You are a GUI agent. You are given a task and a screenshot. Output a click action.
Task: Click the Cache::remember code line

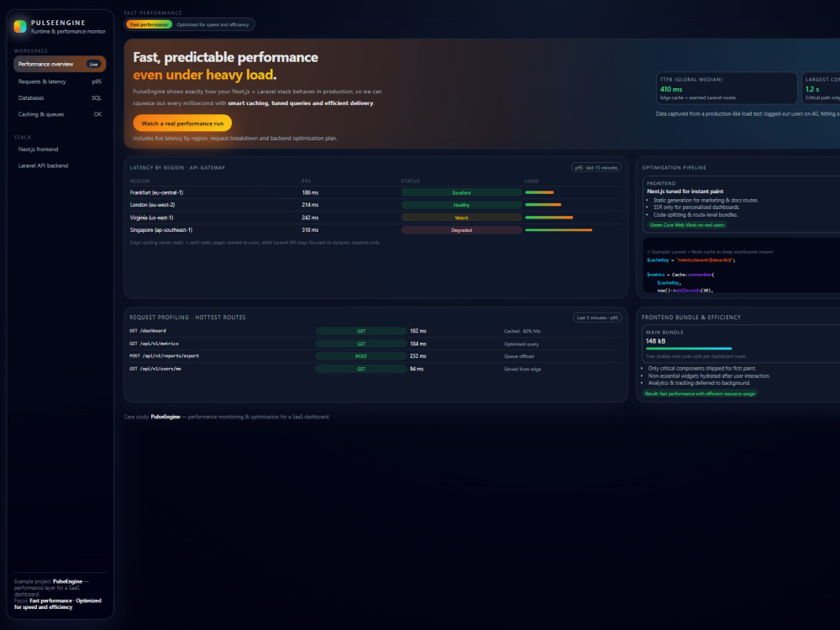[x=680, y=275]
